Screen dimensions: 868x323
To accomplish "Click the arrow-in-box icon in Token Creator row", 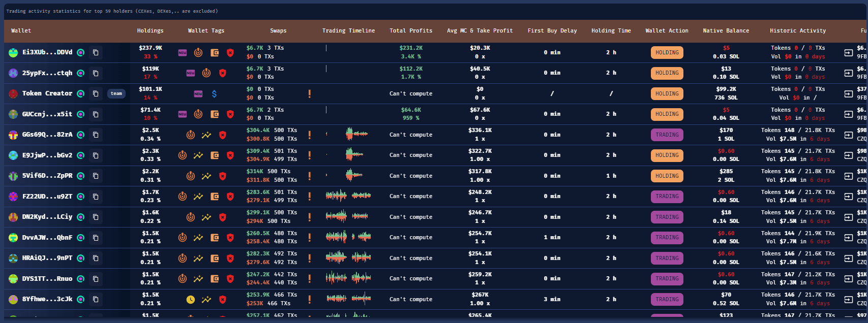I will click(x=848, y=93).
